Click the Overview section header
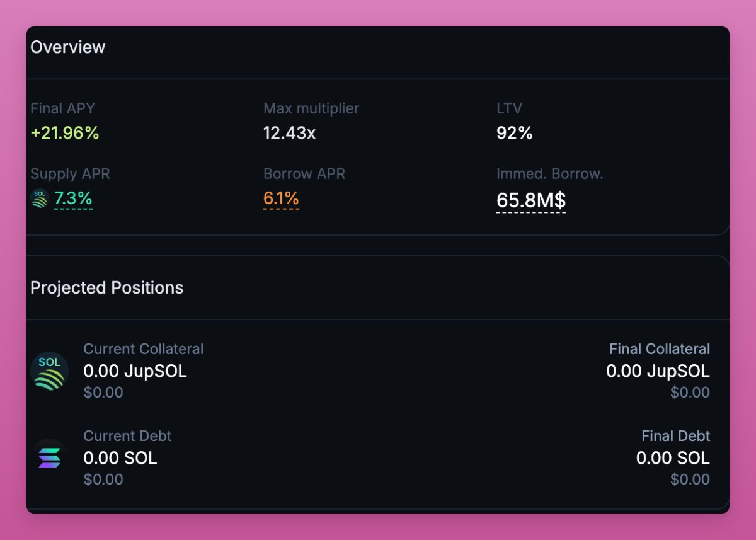Image resolution: width=756 pixels, height=540 pixels. [x=68, y=47]
